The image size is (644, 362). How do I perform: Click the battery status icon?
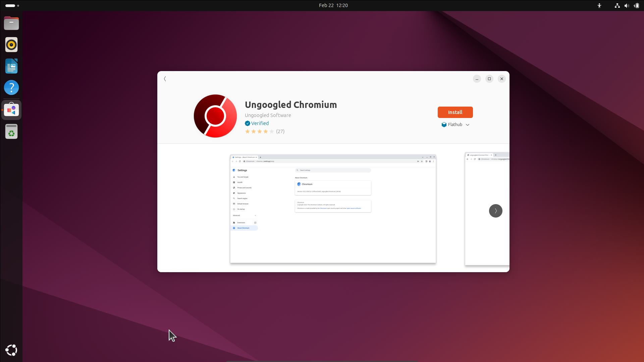pyautogui.click(x=636, y=5)
